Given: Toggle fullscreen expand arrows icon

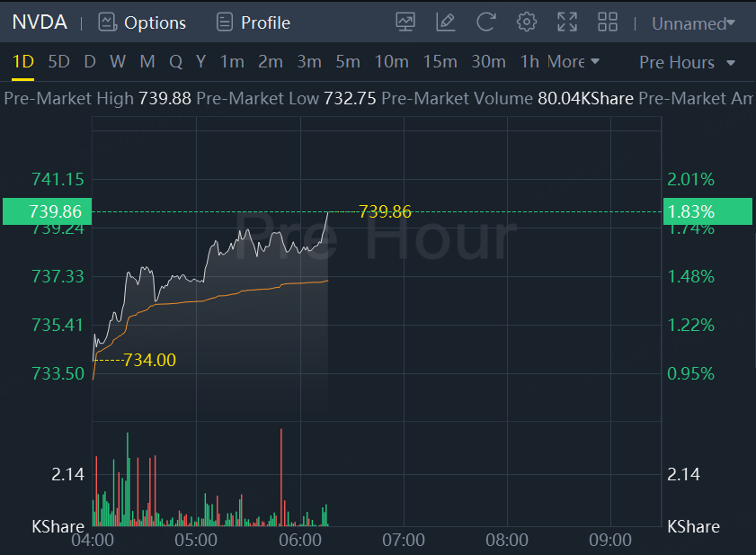Looking at the screenshot, I should [x=567, y=22].
